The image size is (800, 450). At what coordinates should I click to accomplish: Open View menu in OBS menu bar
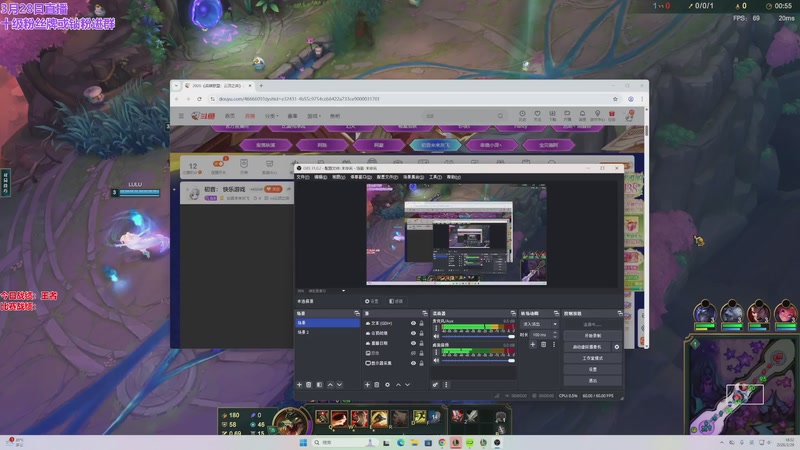click(338, 177)
